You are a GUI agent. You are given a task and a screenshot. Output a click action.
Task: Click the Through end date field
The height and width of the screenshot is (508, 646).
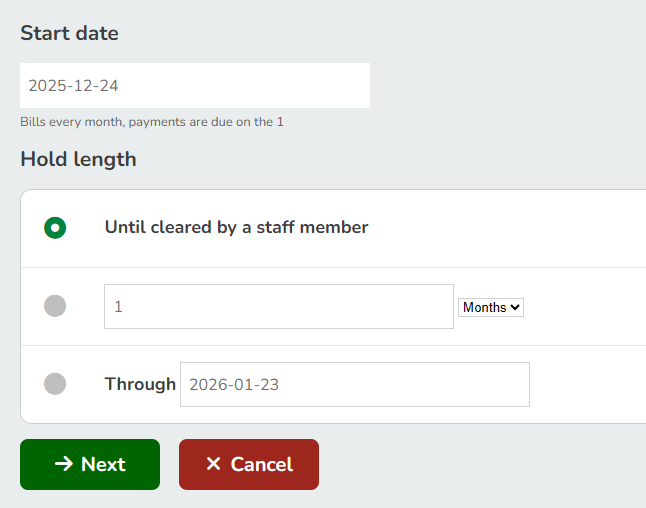(x=354, y=384)
